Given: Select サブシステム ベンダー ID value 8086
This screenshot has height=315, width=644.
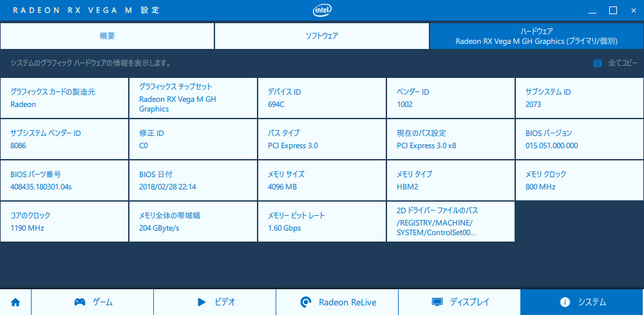Looking at the screenshot, I should [18, 146].
